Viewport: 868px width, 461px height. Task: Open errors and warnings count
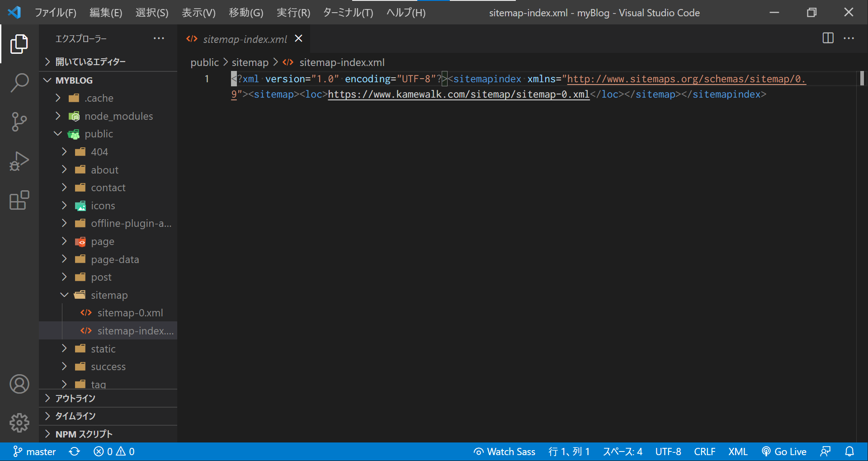click(114, 452)
